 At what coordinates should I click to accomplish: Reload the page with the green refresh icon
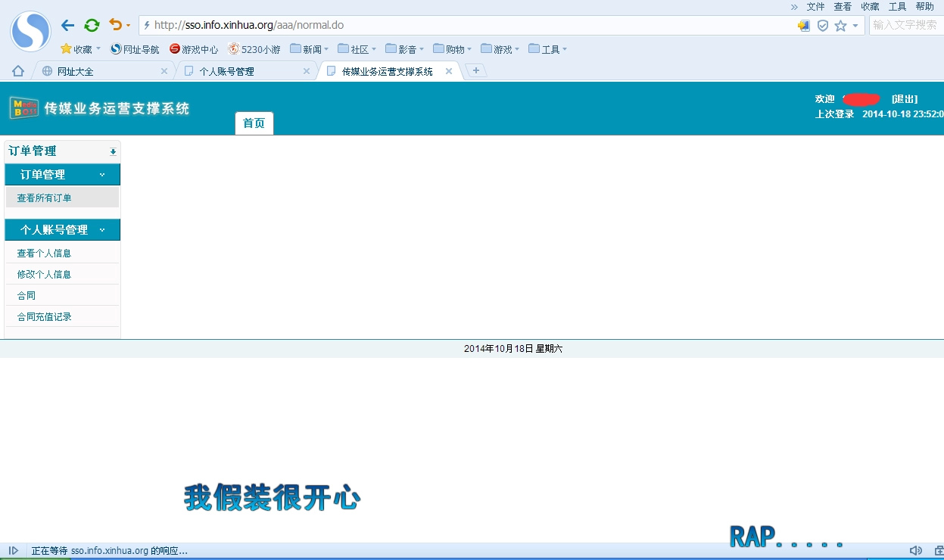point(92,26)
